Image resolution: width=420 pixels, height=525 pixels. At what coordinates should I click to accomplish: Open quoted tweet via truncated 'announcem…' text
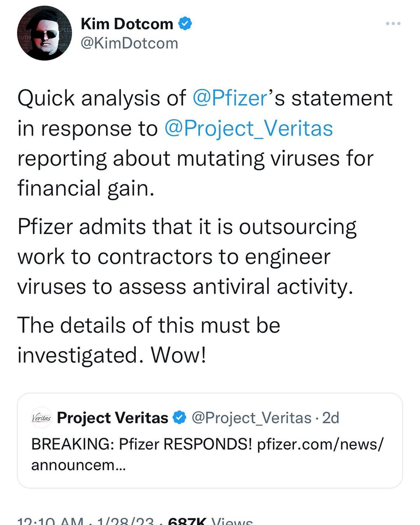78,465
